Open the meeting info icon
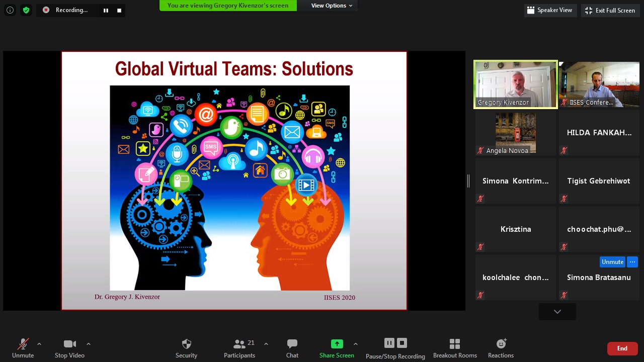This screenshot has width=644, height=362. (10, 10)
